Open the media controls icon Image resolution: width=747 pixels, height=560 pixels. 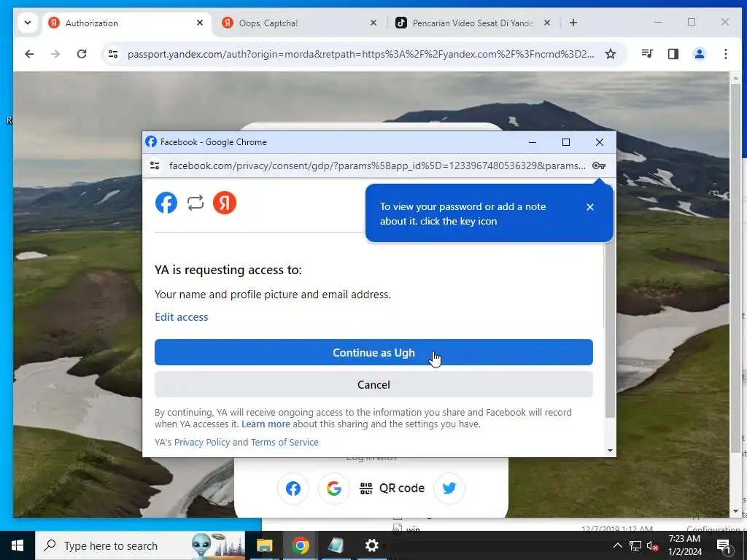(647, 54)
